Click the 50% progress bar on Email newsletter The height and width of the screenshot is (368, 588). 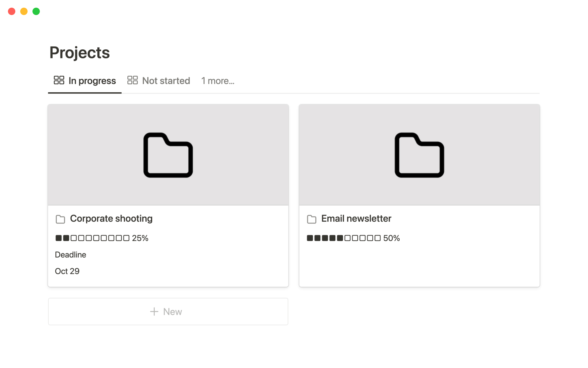[x=353, y=238]
